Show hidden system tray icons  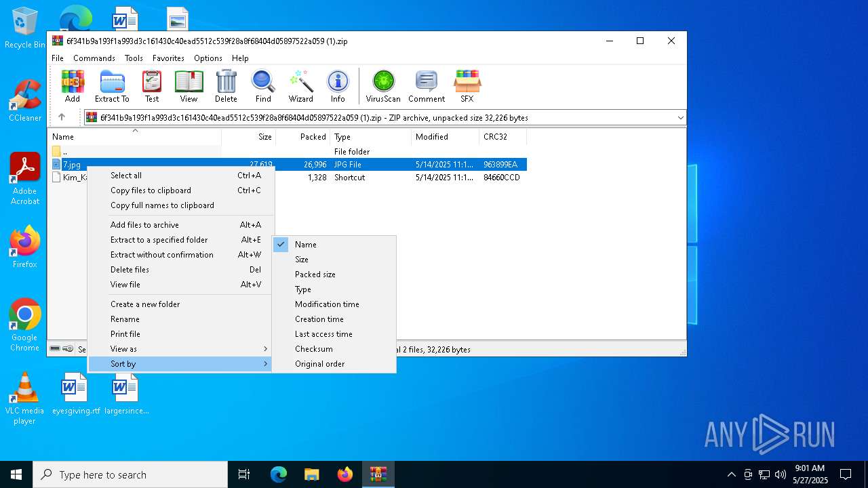tap(731, 474)
